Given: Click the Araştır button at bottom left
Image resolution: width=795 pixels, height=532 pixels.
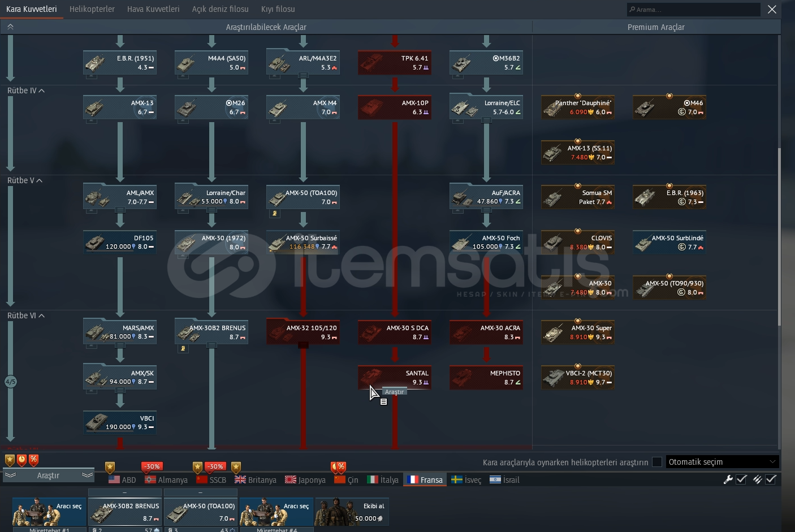Looking at the screenshot, I should (48, 475).
